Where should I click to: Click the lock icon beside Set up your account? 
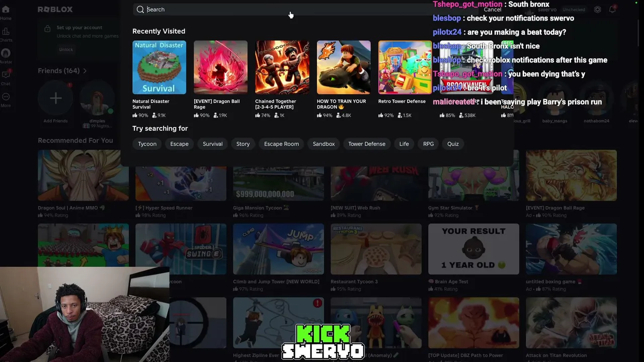47,29
